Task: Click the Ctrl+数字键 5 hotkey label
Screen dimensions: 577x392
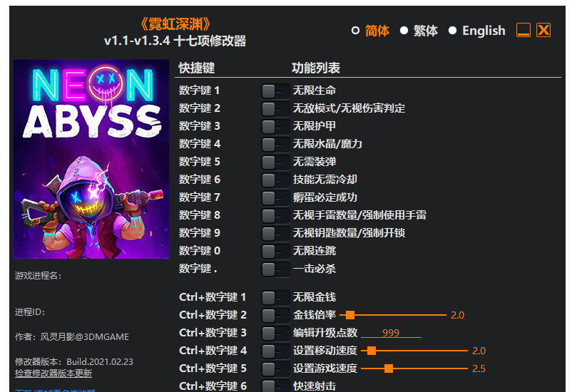Action: coord(213,368)
